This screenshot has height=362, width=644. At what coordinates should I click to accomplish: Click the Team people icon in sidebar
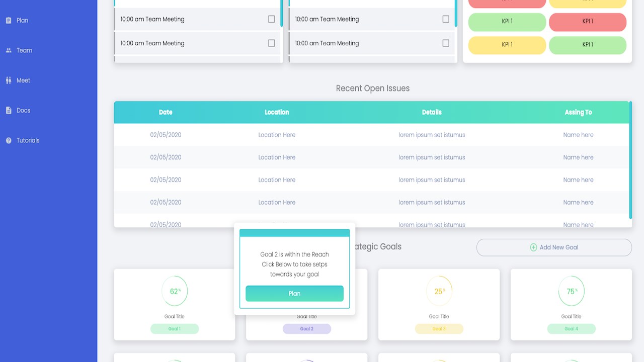coord(9,50)
